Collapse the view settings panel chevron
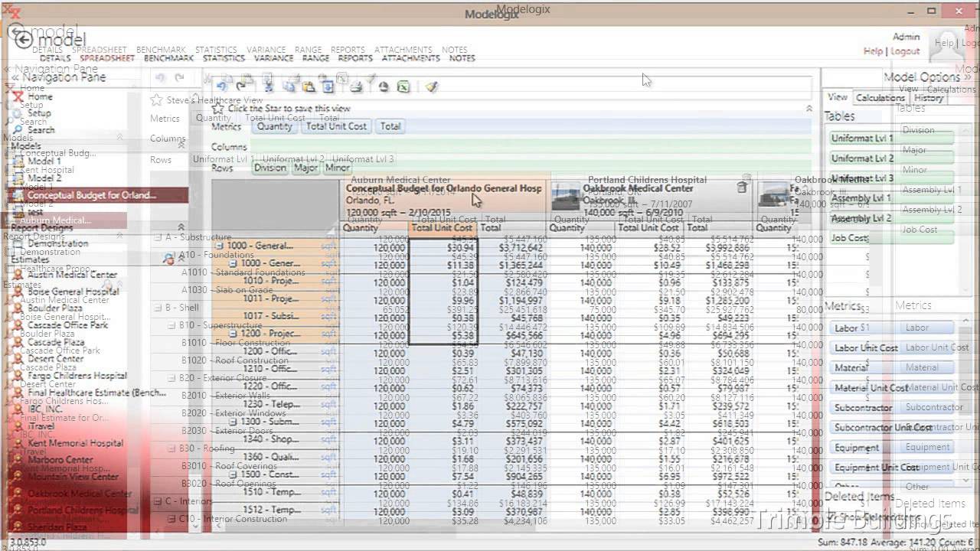Viewport: 980px width, 551px height. coord(808,109)
